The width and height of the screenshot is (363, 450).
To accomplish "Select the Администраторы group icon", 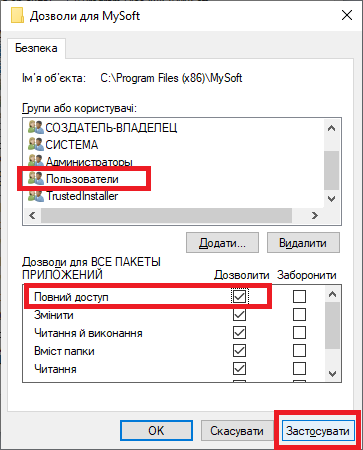I will point(36,160).
